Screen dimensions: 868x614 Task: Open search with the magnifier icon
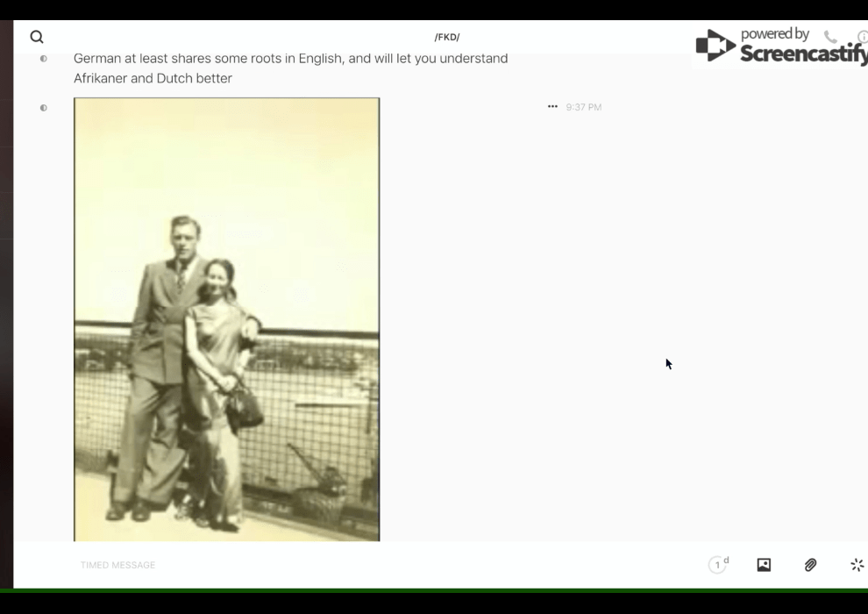[x=37, y=37]
